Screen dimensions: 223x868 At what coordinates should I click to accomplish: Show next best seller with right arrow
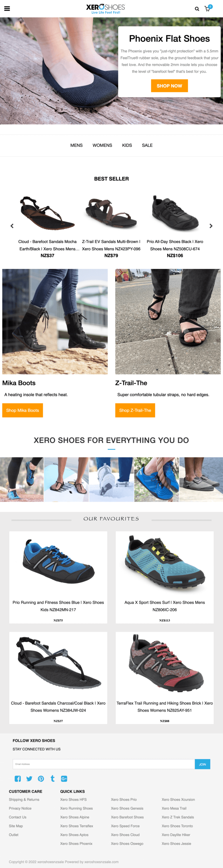tap(211, 226)
